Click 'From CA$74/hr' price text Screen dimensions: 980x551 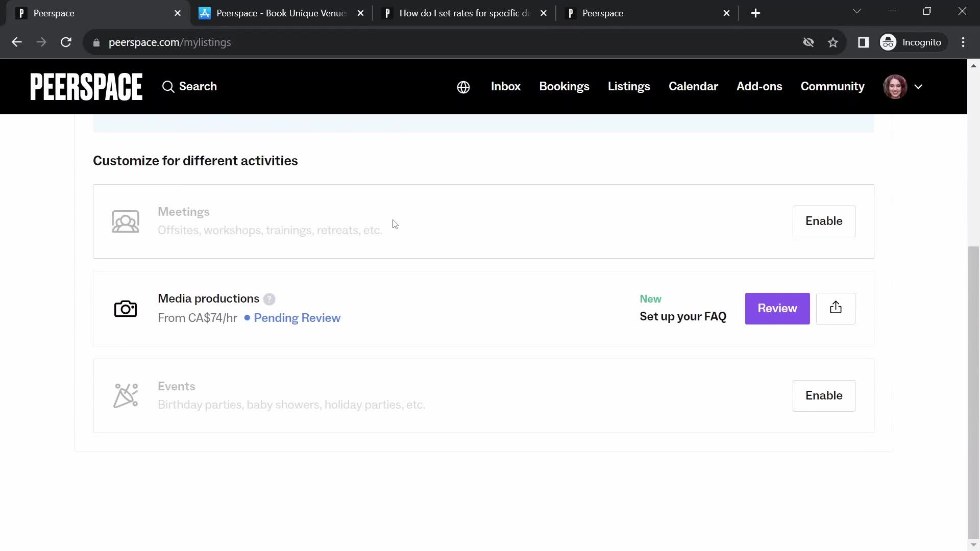pyautogui.click(x=198, y=318)
